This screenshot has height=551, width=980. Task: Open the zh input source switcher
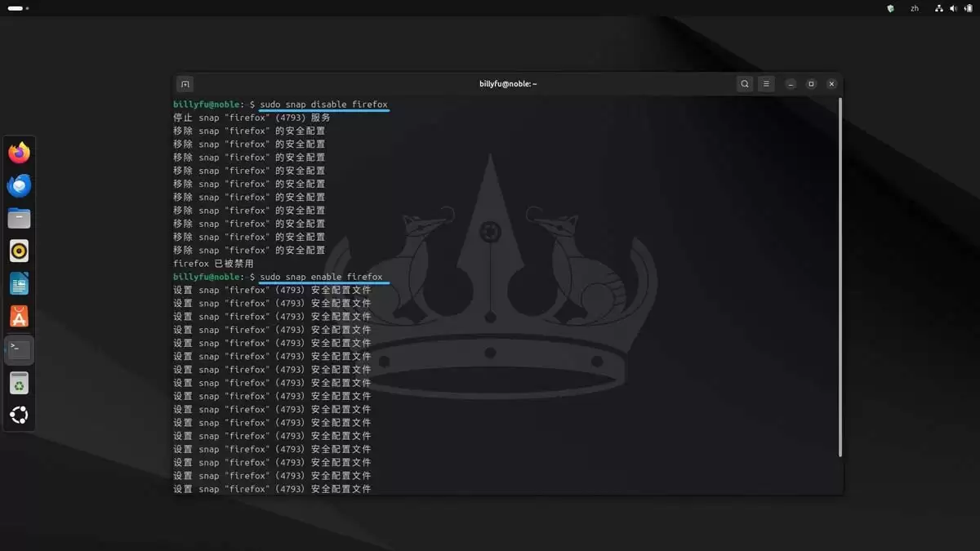[x=915, y=8]
